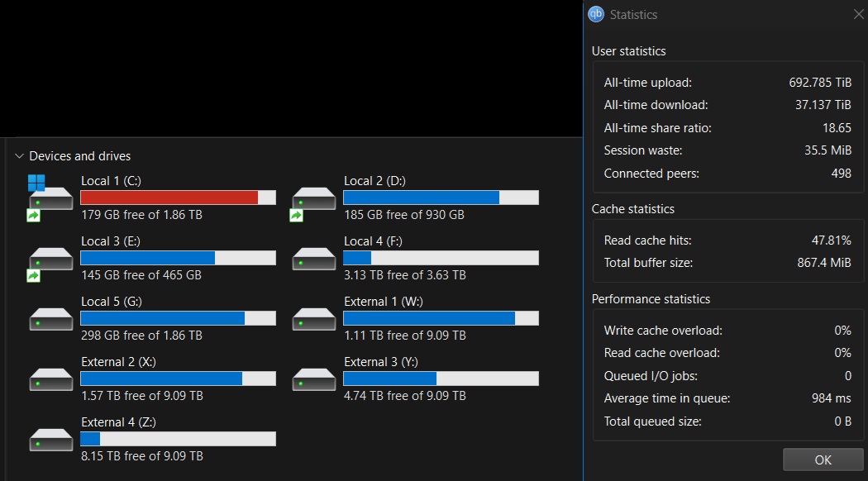Click the 'Performance statistics' group heading
The height and width of the screenshot is (481, 868).
click(651, 299)
